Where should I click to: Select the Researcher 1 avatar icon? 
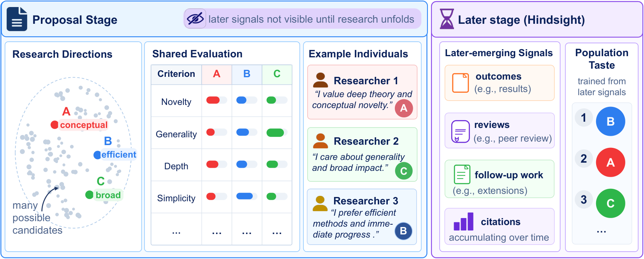(x=320, y=80)
